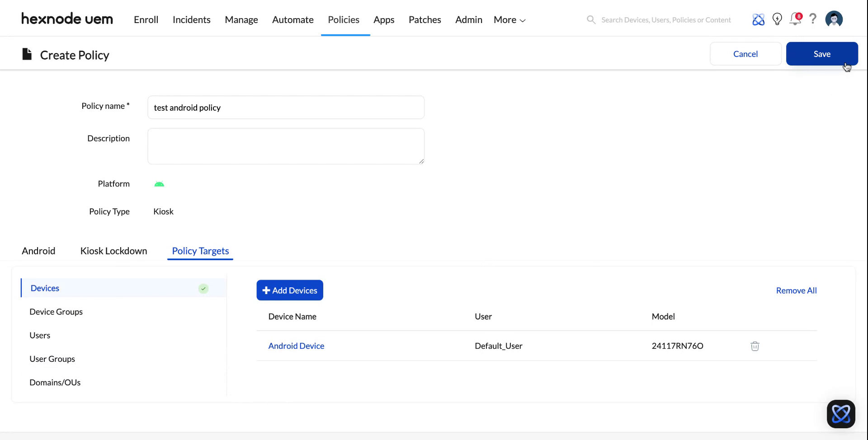
Task: Select the User Groups target category
Action: pos(52,359)
